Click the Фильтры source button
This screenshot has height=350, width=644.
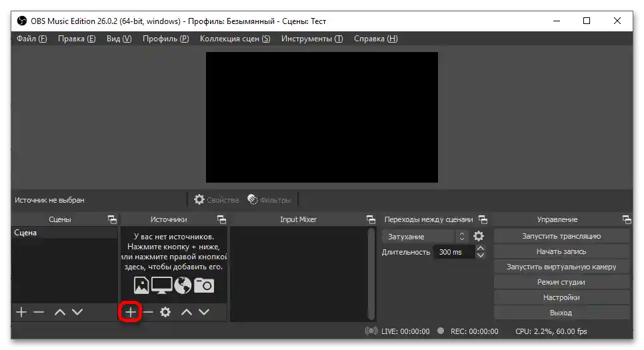(269, 199)
